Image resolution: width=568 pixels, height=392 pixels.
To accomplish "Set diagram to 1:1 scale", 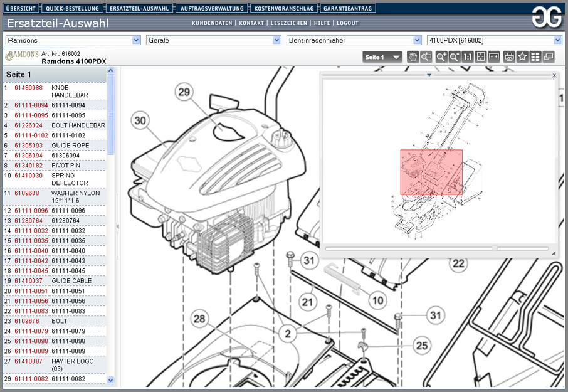I will click(x=468, y=57).
